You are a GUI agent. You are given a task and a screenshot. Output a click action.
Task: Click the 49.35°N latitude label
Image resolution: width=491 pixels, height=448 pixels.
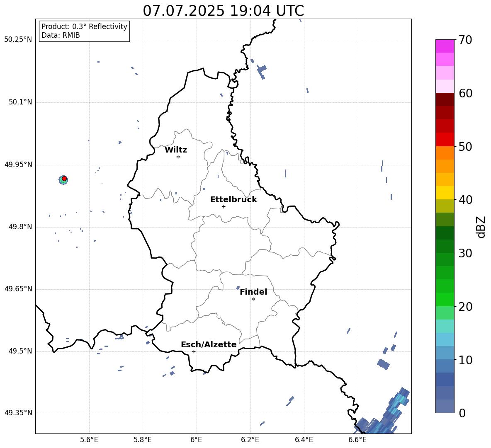click(x=18, y=413)
